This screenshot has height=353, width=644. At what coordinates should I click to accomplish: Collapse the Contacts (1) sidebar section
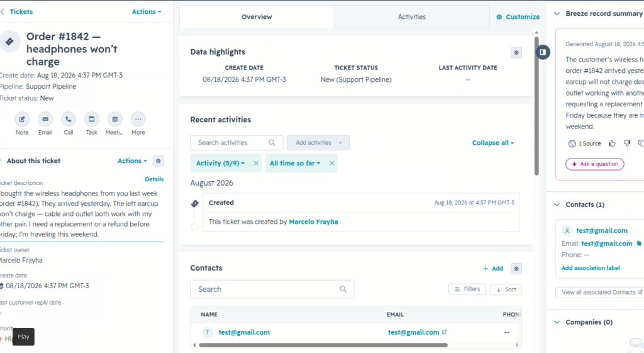[x=557, y=205]
